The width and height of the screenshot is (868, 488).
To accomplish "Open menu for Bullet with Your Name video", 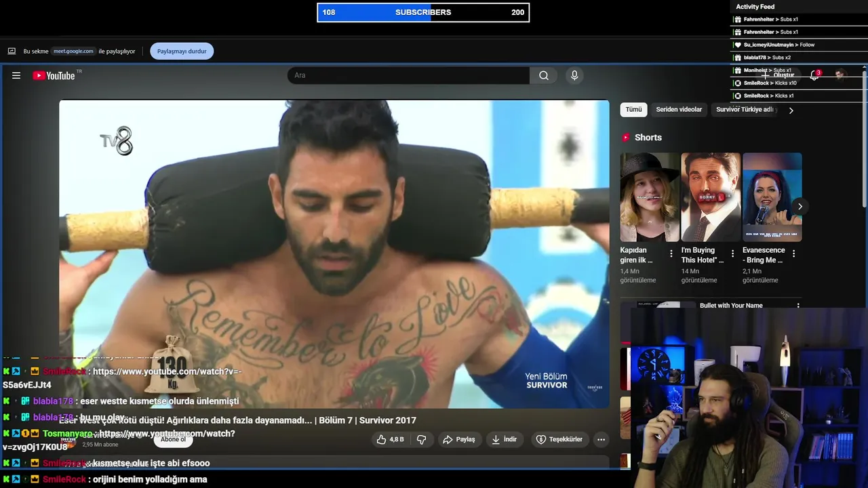I will (x=798, y=306).
